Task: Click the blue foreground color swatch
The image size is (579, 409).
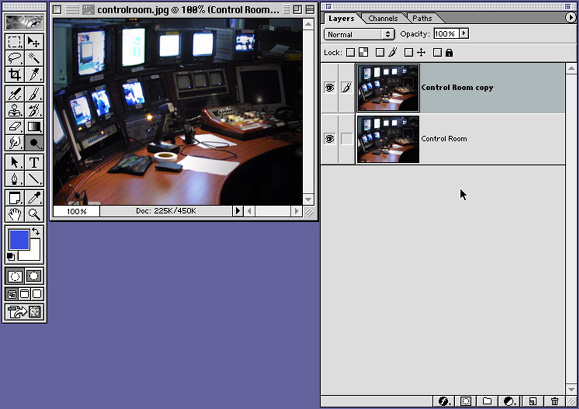Action: point(19,240)
